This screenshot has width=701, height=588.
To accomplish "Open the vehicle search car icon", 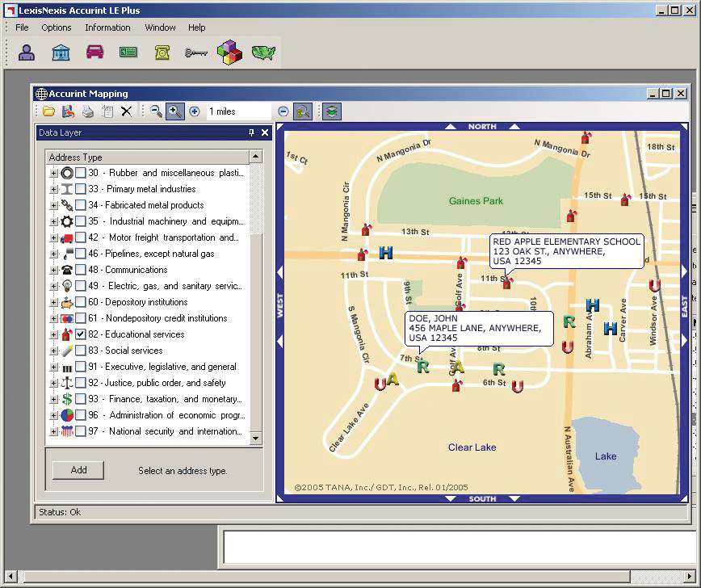I will [x=94, y=53].
